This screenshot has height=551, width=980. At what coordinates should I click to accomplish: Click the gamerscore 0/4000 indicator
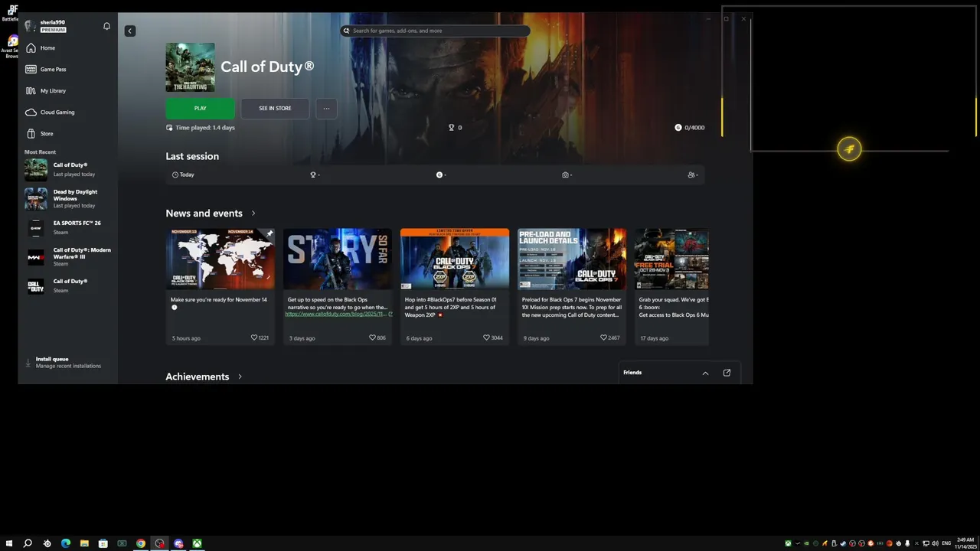pyautogui.click(x=690, y=128)
